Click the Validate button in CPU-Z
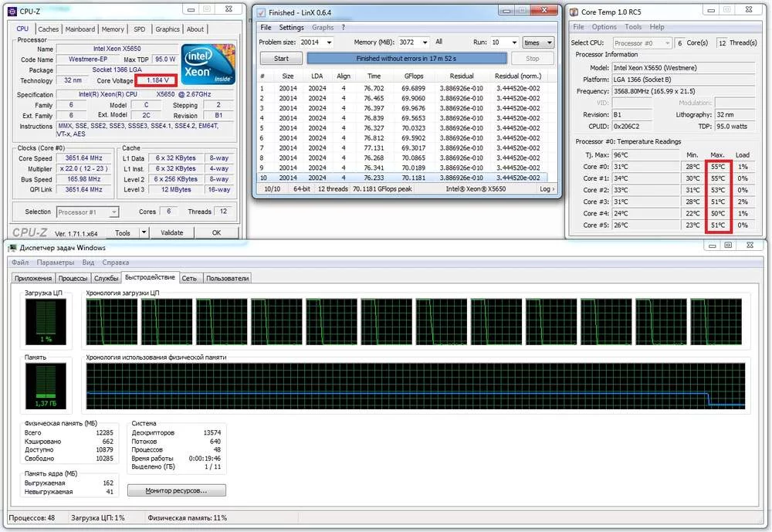This screenshot has width=772, height=532. coord(171,232)
